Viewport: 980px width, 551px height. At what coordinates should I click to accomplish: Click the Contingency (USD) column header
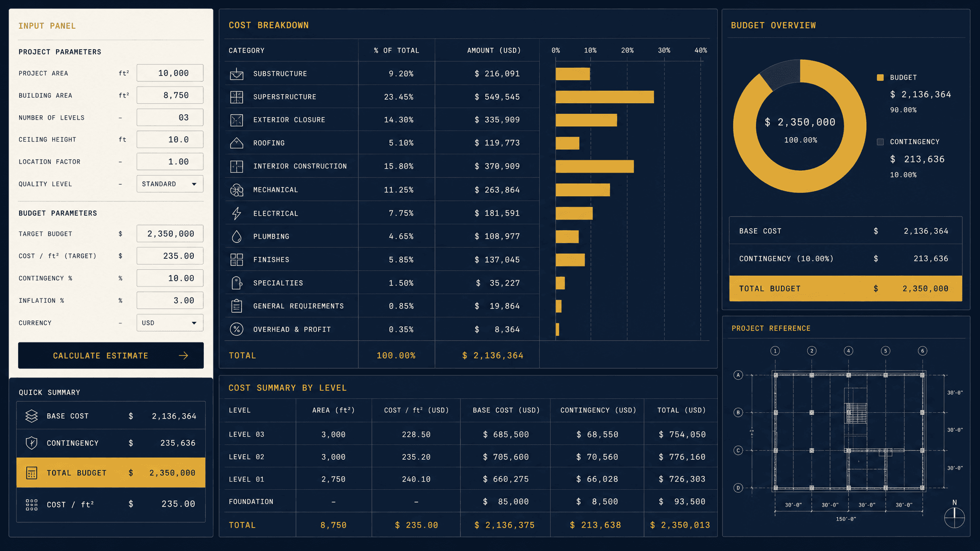point(598,410)
